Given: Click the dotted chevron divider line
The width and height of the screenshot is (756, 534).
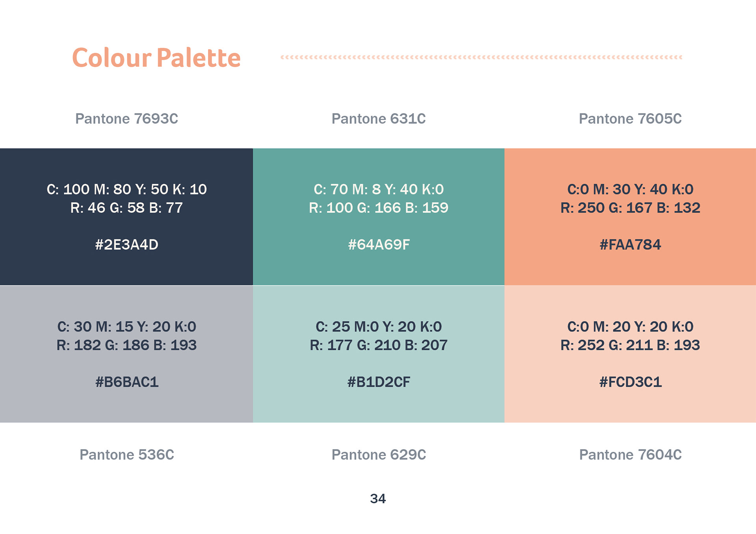Looking at the screenshot, I should tap(481, 57).
